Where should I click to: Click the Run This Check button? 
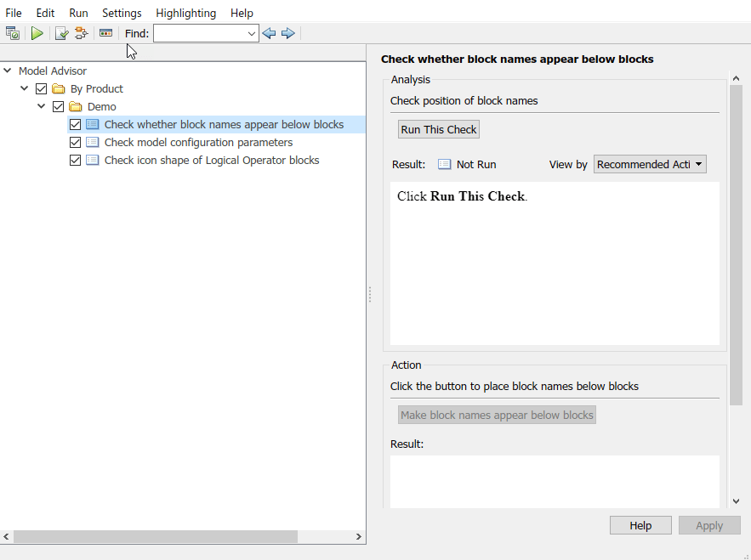[x=439, y=129]
